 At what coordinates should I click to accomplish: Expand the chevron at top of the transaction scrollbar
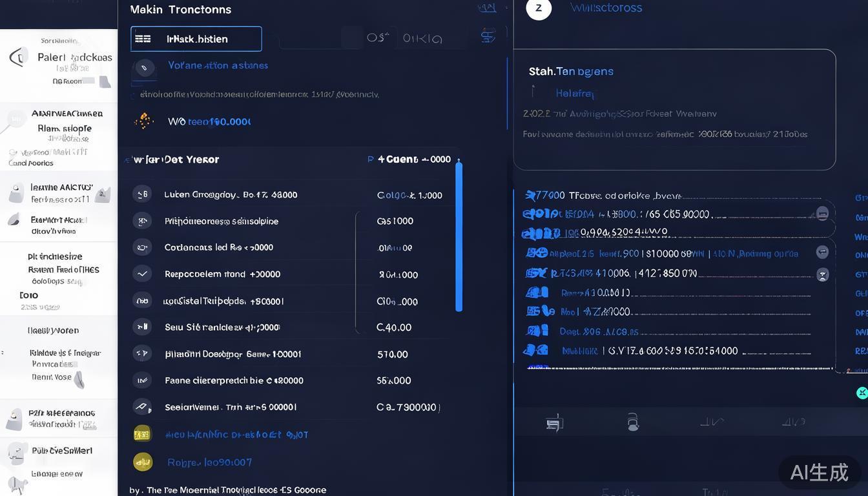pyautogui.click(x=458, y=160)
